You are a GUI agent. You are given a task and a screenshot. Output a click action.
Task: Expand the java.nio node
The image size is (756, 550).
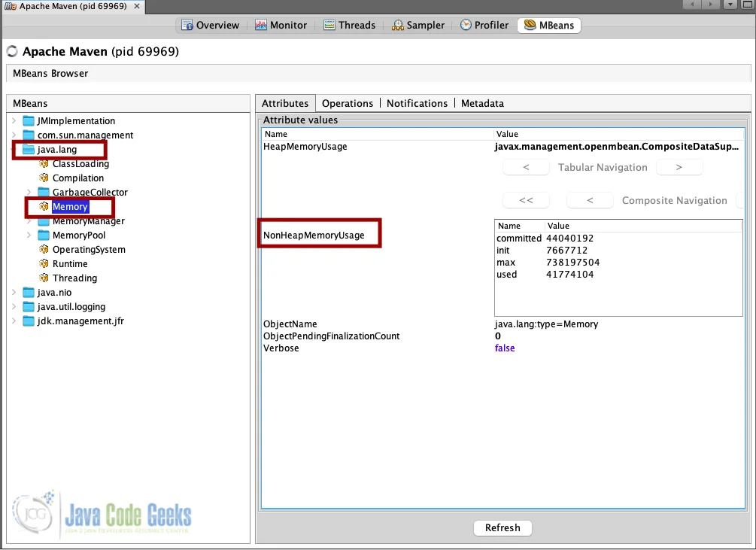tap(14, 292)
